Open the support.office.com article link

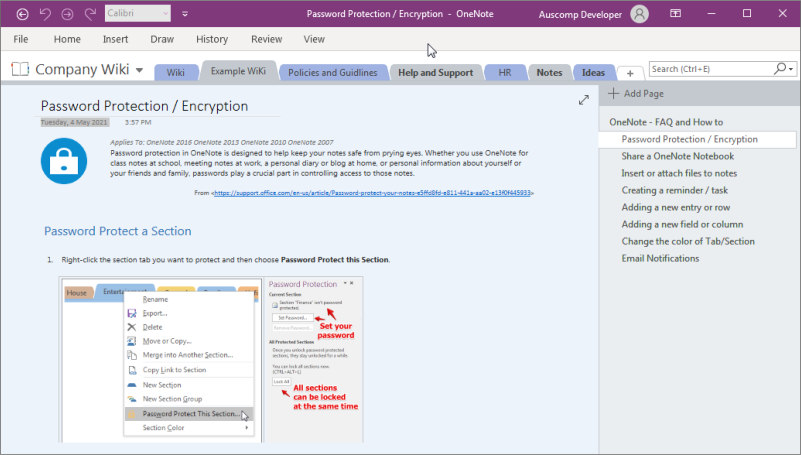(372, 193)
